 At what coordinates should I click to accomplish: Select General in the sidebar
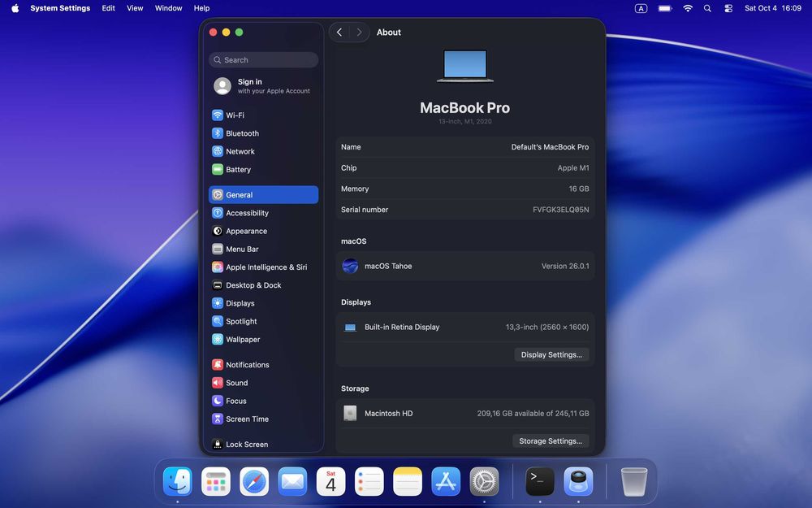click(263, 195)
